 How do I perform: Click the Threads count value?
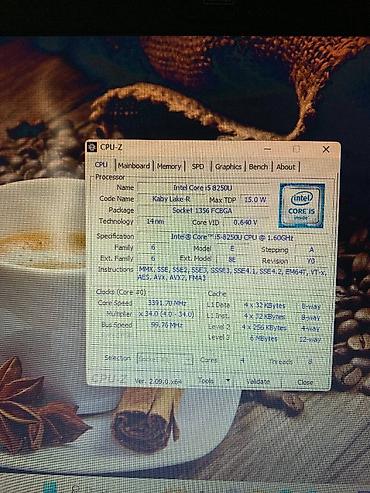pos(311,361)
